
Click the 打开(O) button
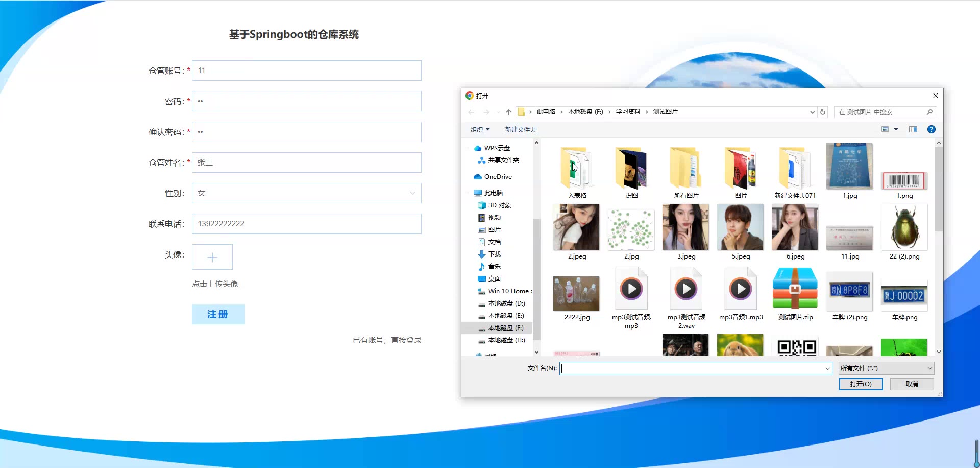tap(861, 384)
